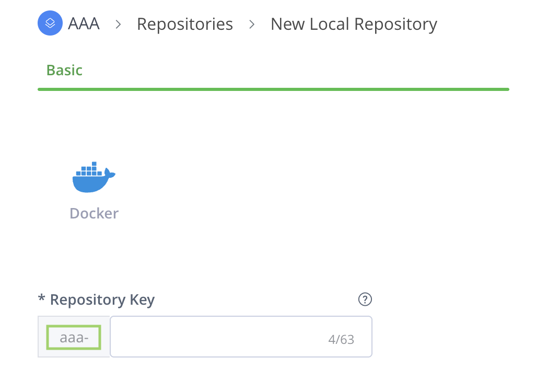Image resolution: width=536 pixels, height=392 pixels.
Task: Click the Docker whale logo
Action: [94, 178]
